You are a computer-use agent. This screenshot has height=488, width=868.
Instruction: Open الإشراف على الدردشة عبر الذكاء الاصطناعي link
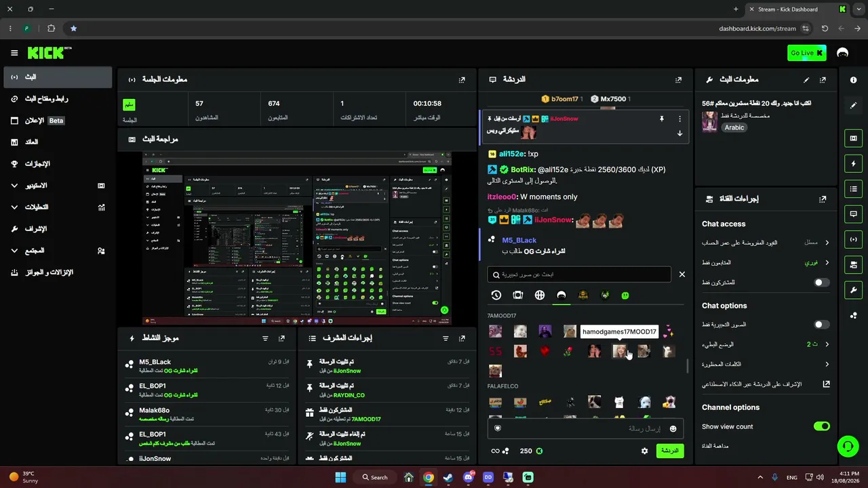(x=764, y=384)
